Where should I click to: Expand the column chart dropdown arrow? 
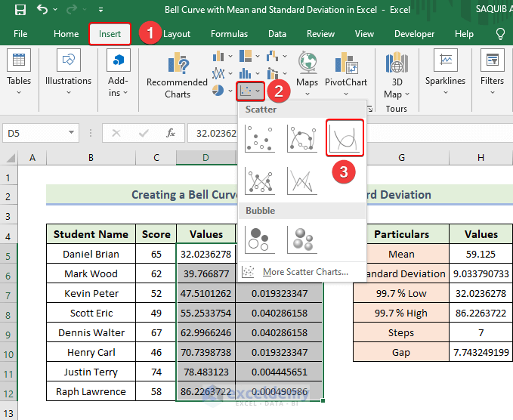click(230, 56)
